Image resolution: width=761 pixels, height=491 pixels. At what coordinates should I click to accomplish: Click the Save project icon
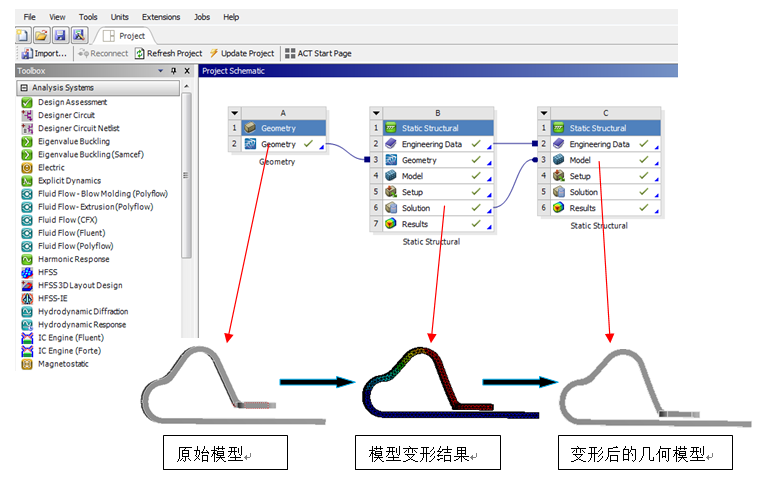[x=60, y=35]
